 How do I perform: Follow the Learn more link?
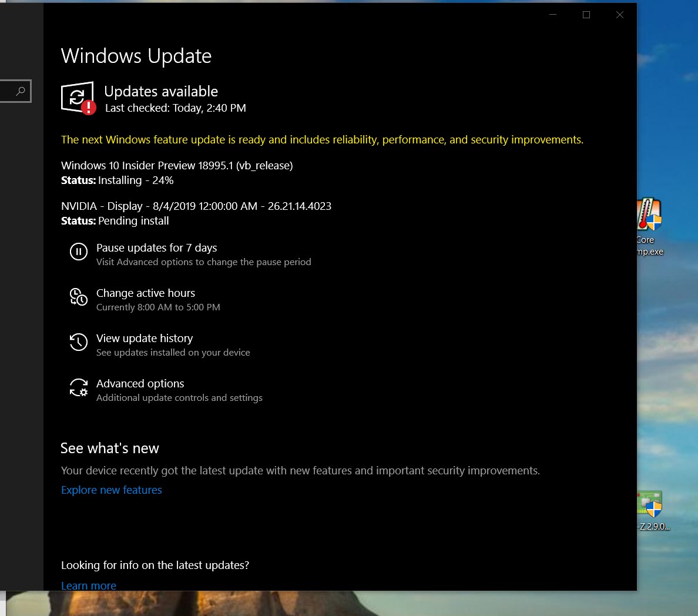pos(89,585)
